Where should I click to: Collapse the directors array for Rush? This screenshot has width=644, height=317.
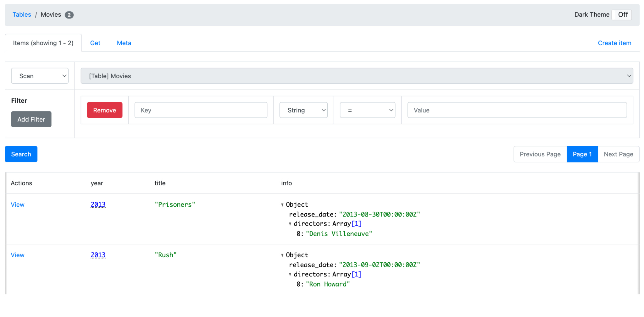(x=290, y=274)
